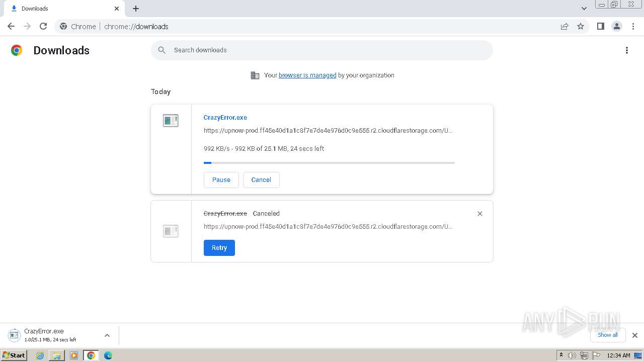The image size is (644, 362).
Task: Bookmark this page with star icon
Action: (581, 26)
